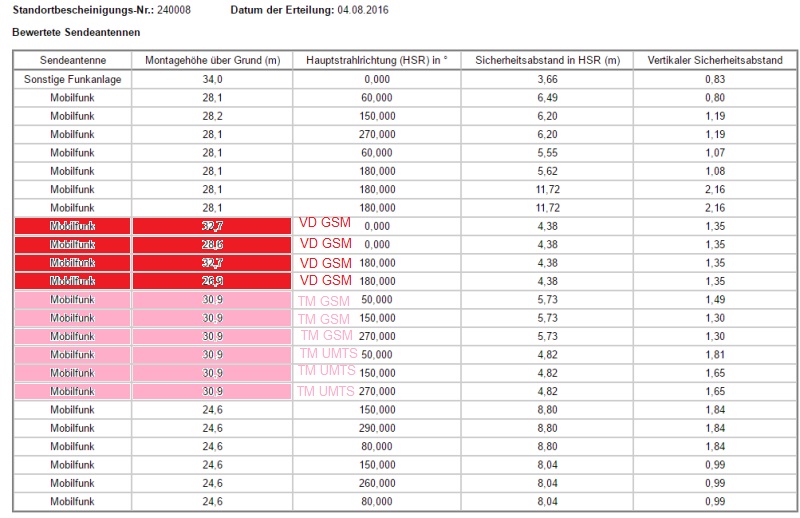
Task: Click the Sendeantenne column header
Action: click(72, 60)
